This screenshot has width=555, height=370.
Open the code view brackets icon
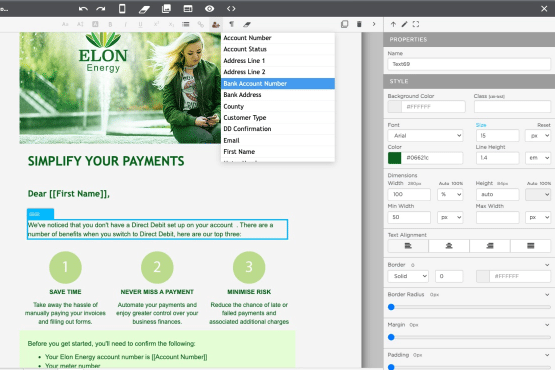coord(231,8)
